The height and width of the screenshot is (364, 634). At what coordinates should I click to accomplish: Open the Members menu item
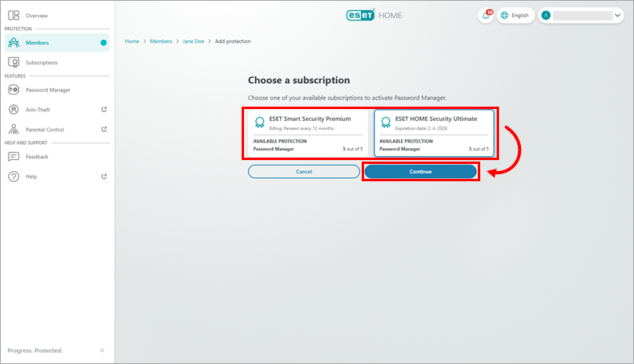point(57,42)
